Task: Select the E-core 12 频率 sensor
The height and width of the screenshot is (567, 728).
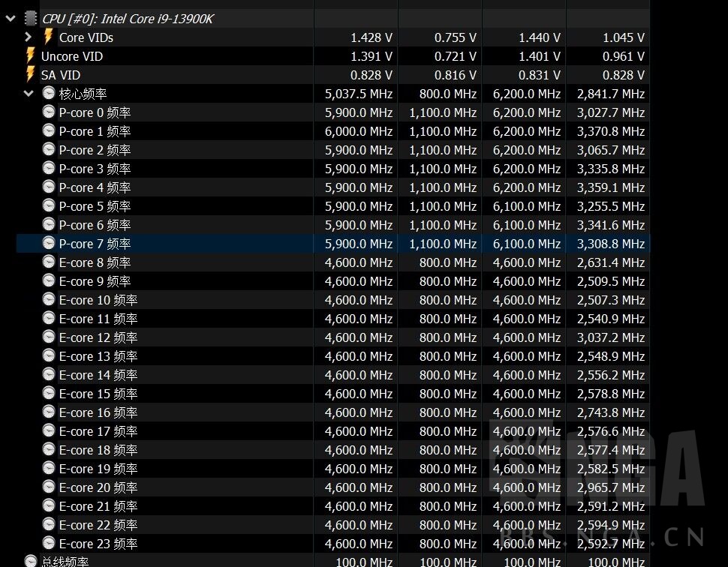Action: pos(98,337)
